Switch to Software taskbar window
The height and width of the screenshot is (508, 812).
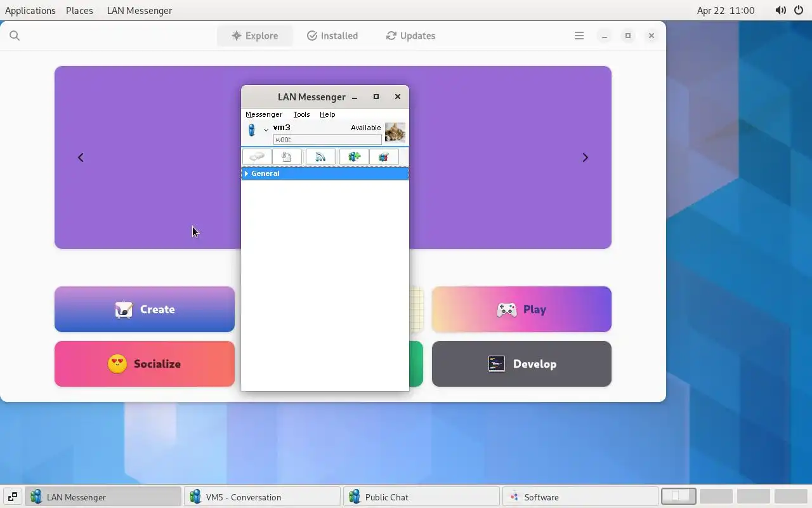click(x=580, y=497)
